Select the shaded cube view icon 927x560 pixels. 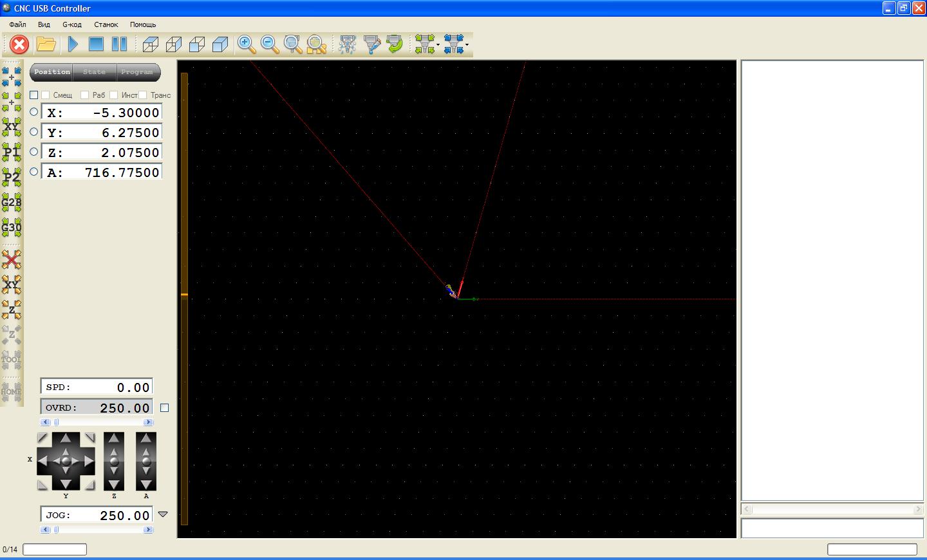click(220, 44)
